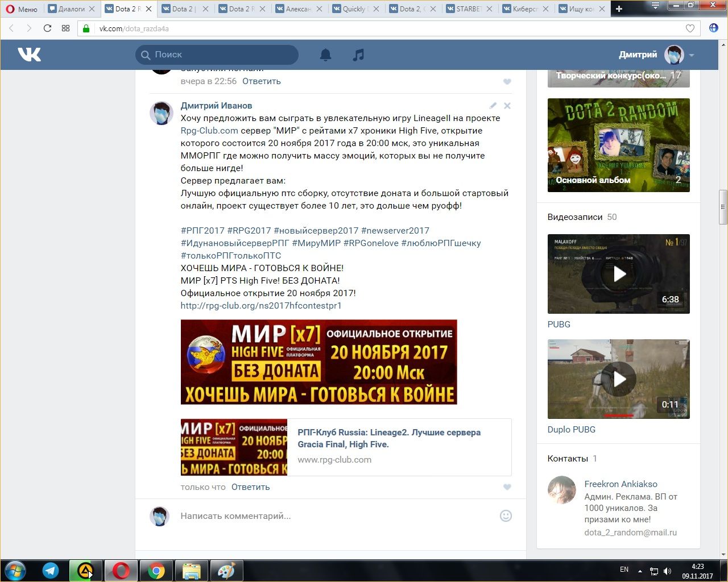Show hidden tray icons arrow
This screenshot has width=728, height=582.
tap(640, 571)
